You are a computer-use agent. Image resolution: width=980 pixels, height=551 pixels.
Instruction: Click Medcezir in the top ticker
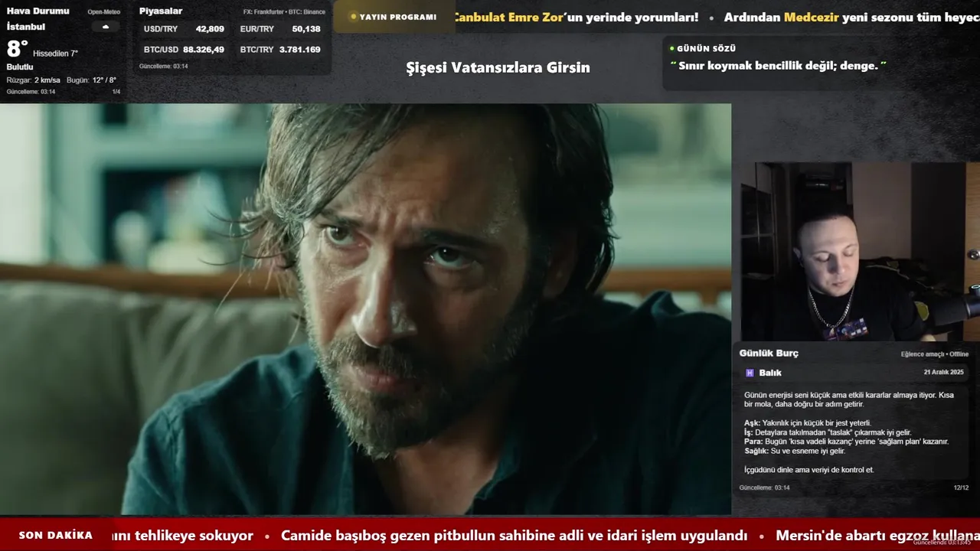(x=811, y=17)
